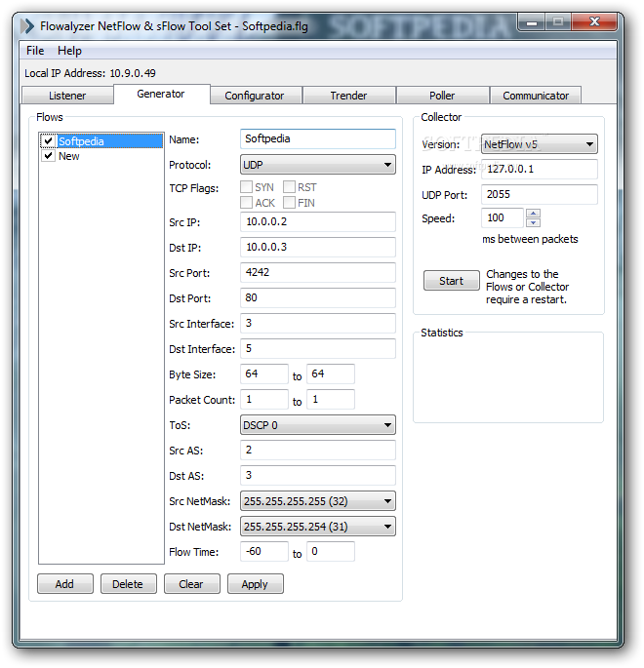
Task: Open the Src NetMask dropdown
Action: coord(318,501)
